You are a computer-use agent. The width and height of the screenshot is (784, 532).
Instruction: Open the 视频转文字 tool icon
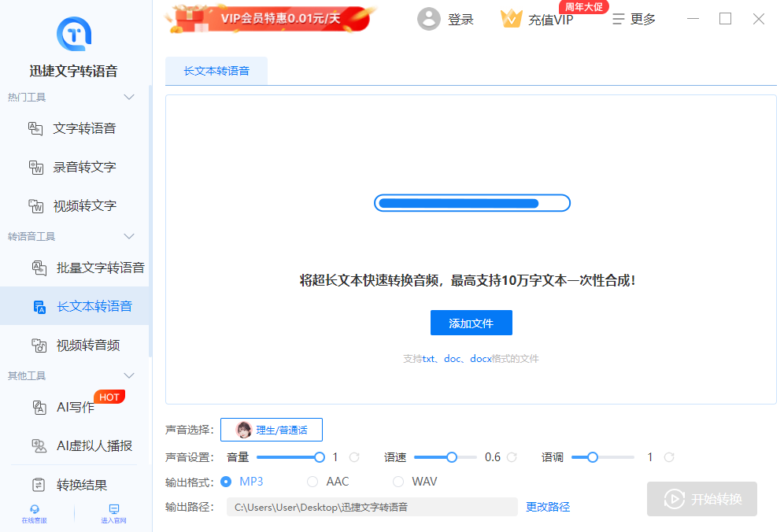point(35,205)
